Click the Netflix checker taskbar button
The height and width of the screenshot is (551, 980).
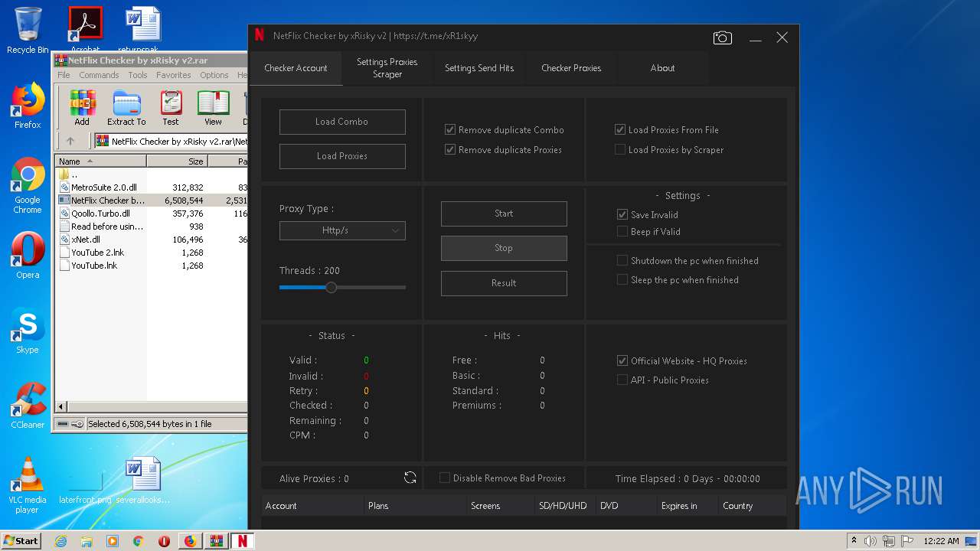[x=242, y=541]
